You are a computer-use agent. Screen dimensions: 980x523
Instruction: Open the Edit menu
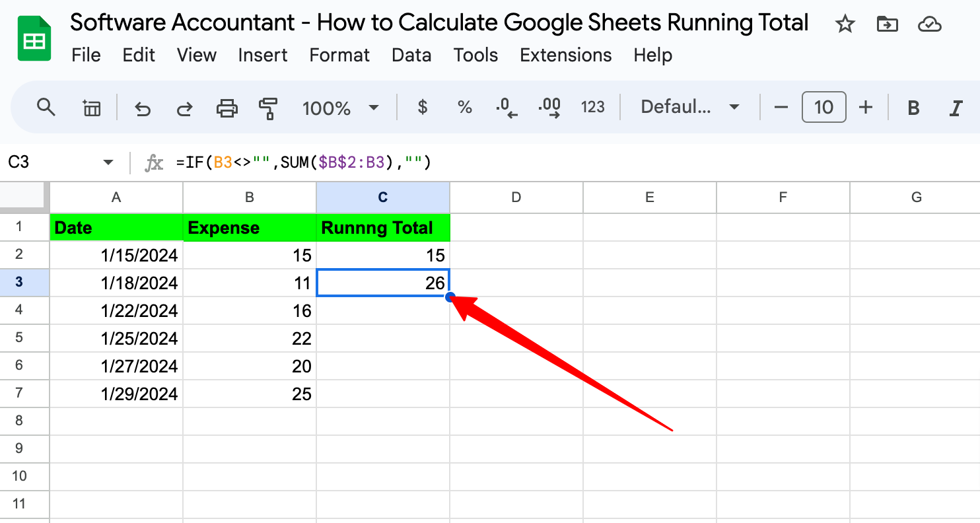(x=139, y=55)
